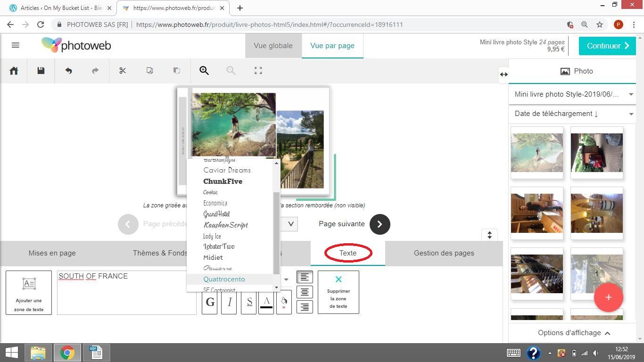
Task: Click the home icon in the toolbar
Action: coord(14,71)
